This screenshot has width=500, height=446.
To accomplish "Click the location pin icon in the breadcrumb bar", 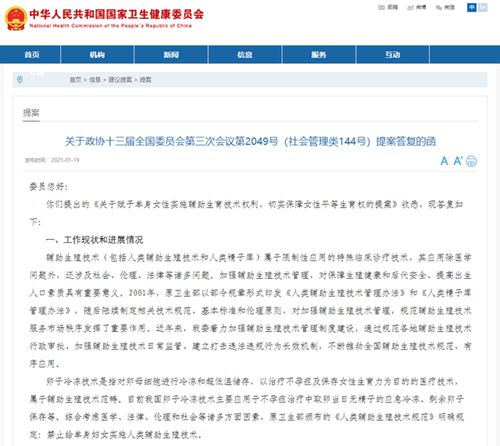I will pos(20,80).
